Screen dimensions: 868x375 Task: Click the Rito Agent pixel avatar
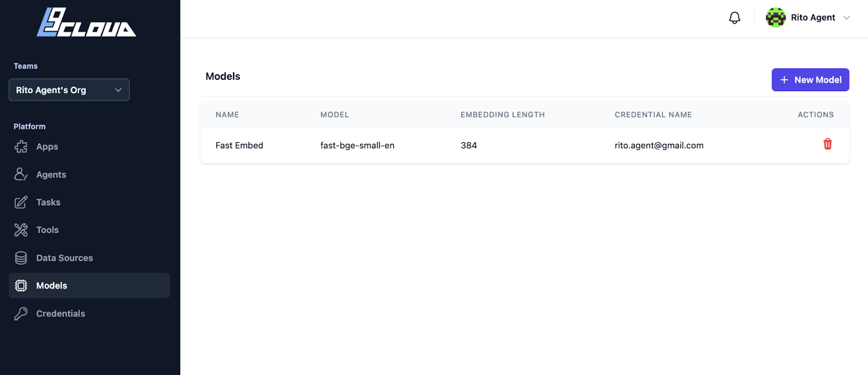click(776, 17)
